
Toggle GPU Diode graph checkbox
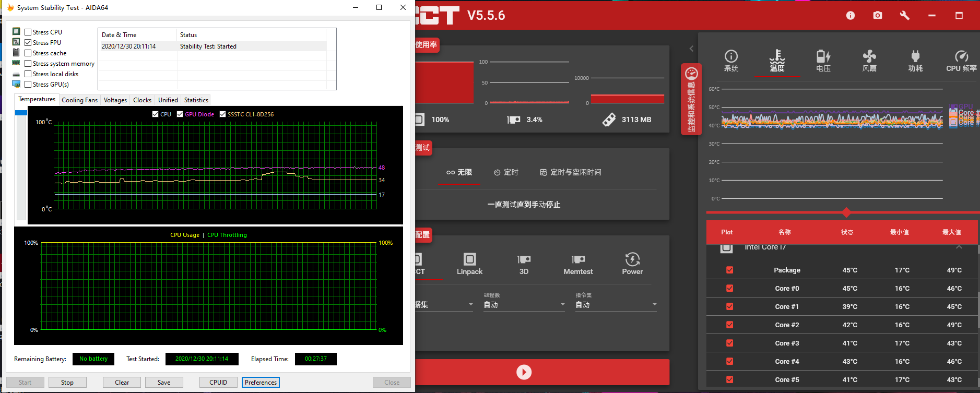(x=180, y=114)
